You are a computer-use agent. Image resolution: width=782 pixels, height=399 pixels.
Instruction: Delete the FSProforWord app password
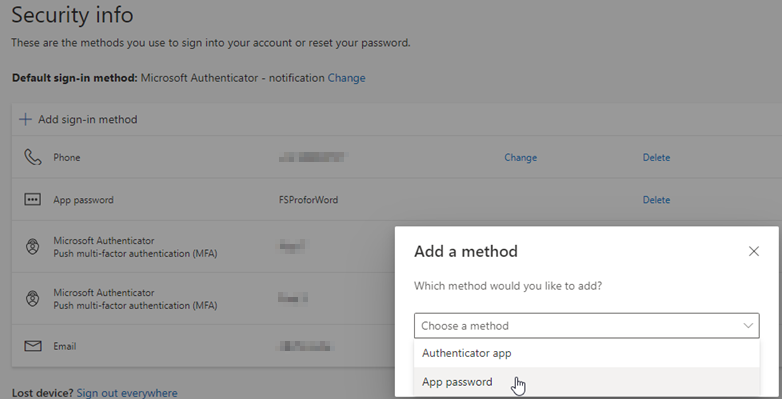pos(656,200)
